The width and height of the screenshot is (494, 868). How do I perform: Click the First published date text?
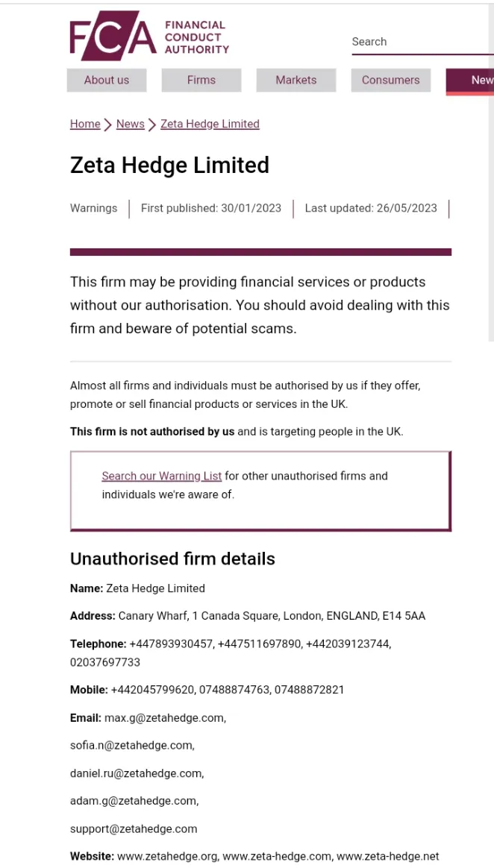click(x=211, y=208)
